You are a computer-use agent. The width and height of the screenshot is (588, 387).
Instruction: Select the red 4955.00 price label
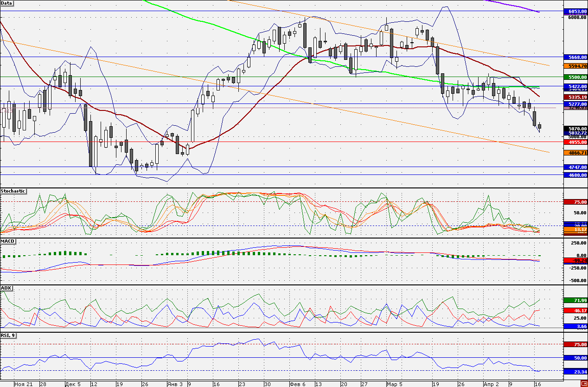pos(575,142)
